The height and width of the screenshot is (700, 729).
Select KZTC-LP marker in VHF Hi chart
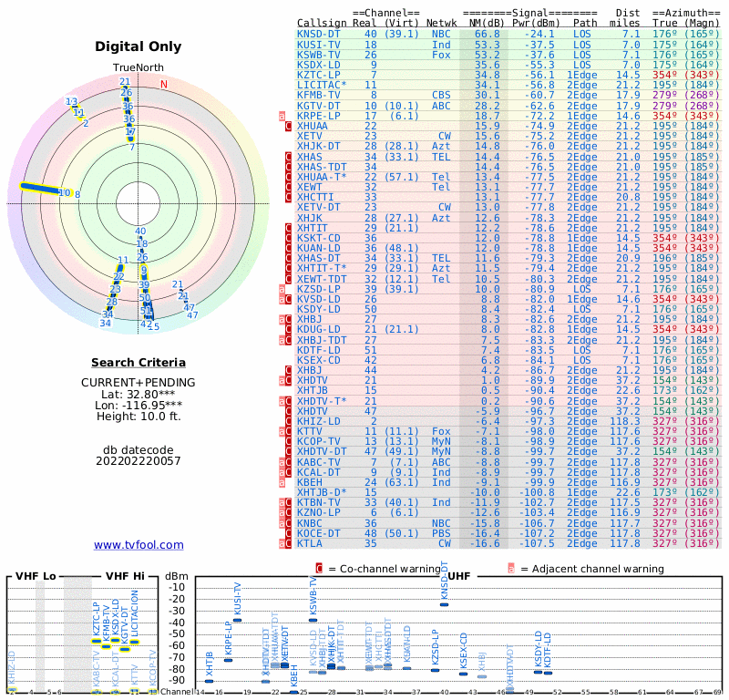tap(97, 641)
